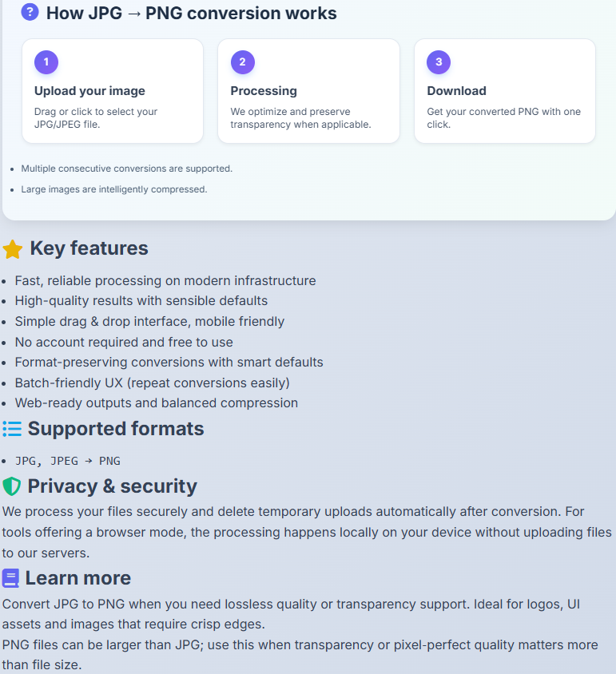The image size is (616, 674).
Task: Click the Privacy & security heading
Action: tap(112, 486)
